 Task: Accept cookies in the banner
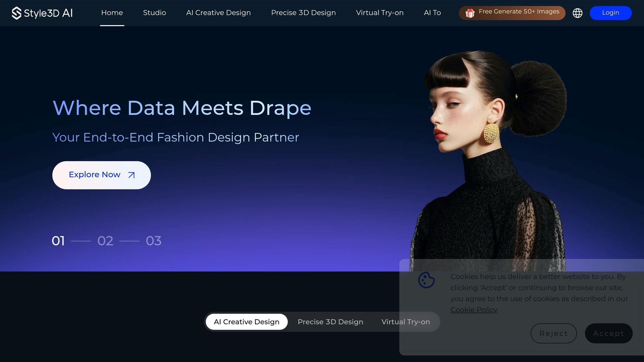click(x=608, y=333)
